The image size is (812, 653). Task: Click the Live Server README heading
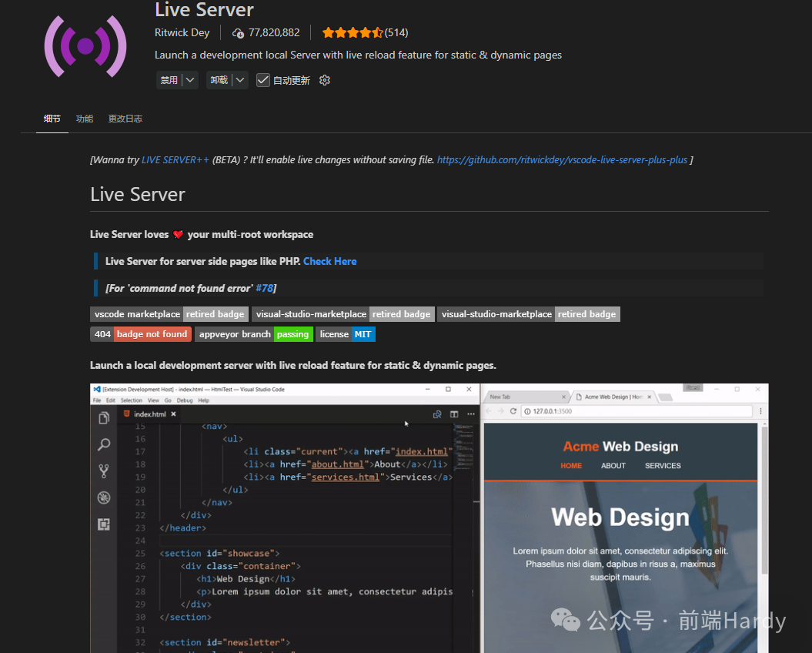(137, 194)
